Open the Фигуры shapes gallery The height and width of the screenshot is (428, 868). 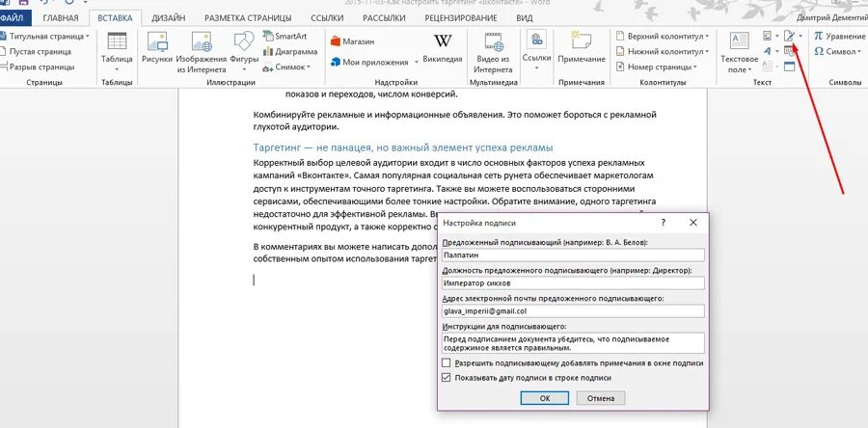pyautogui.click(x=244, y=51)
